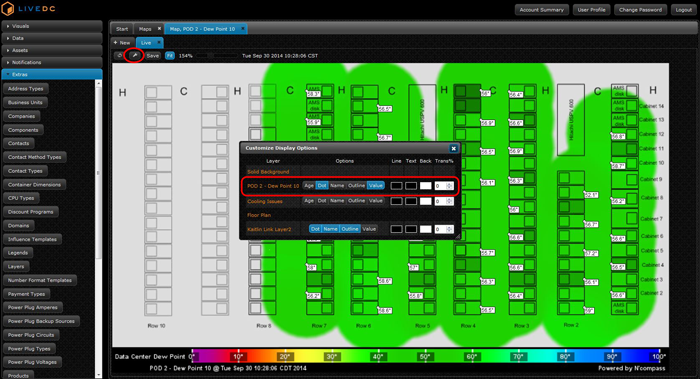
Task: Pick Text color for POD 2 - Dew Point 10
Action: [x=411, y=186]
